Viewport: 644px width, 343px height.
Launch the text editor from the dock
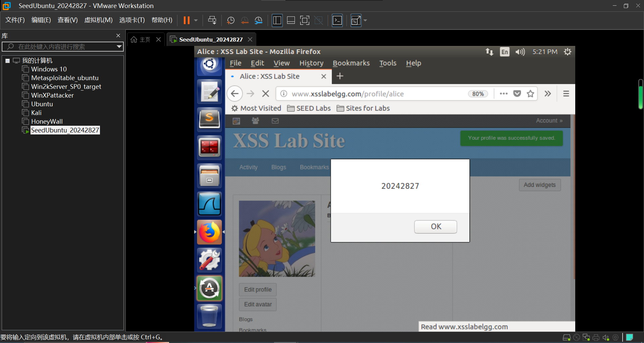[209, 91]
